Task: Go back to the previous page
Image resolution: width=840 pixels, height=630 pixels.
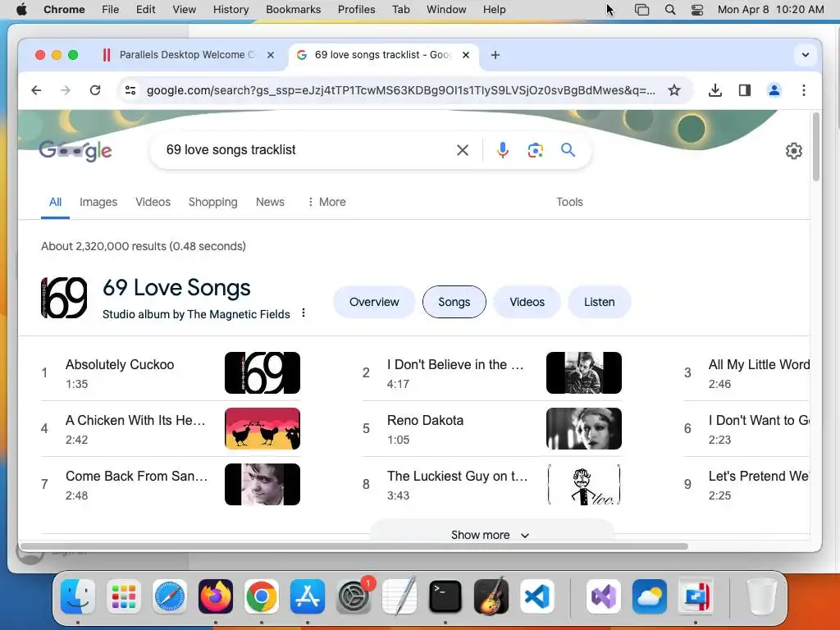Action: click(36, 90)
